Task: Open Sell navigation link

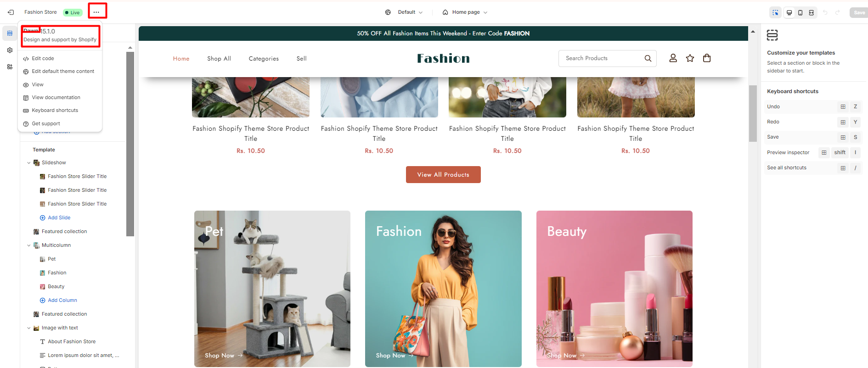Action: click(x=301, y=58)
